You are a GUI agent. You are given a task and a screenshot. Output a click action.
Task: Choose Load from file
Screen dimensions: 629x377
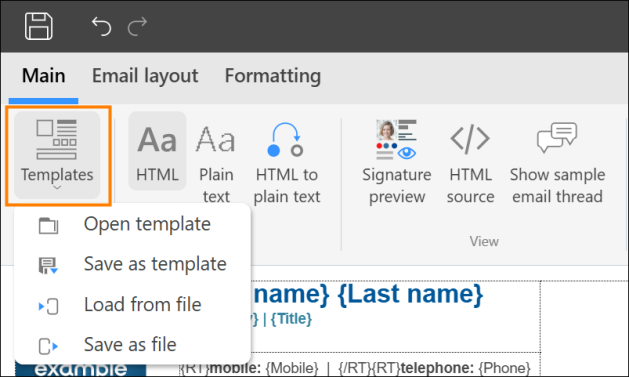pos(132,305)
